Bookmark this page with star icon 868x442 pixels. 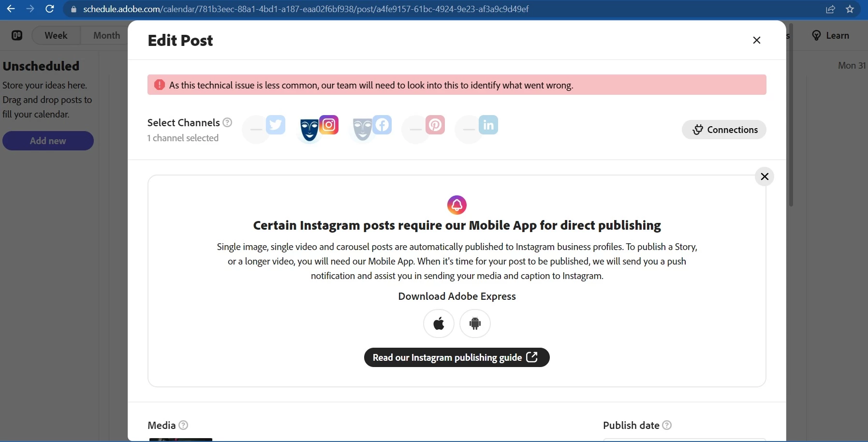click(x=850, y=9)
